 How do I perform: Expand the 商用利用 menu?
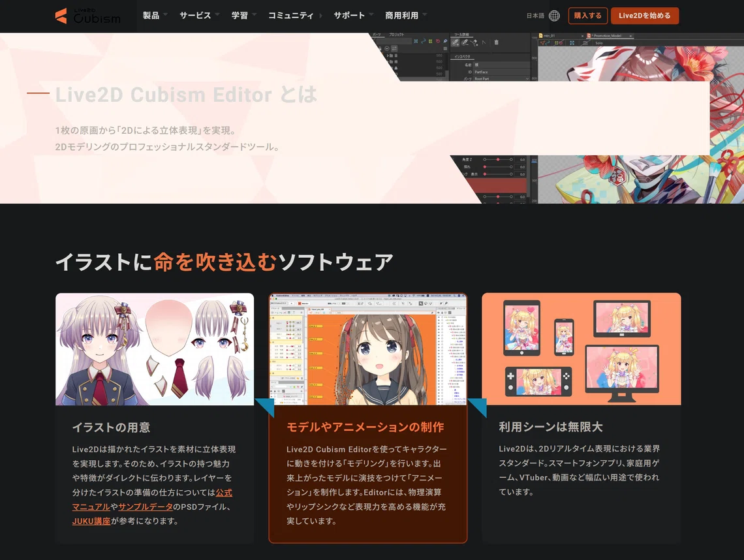point(406,16)
